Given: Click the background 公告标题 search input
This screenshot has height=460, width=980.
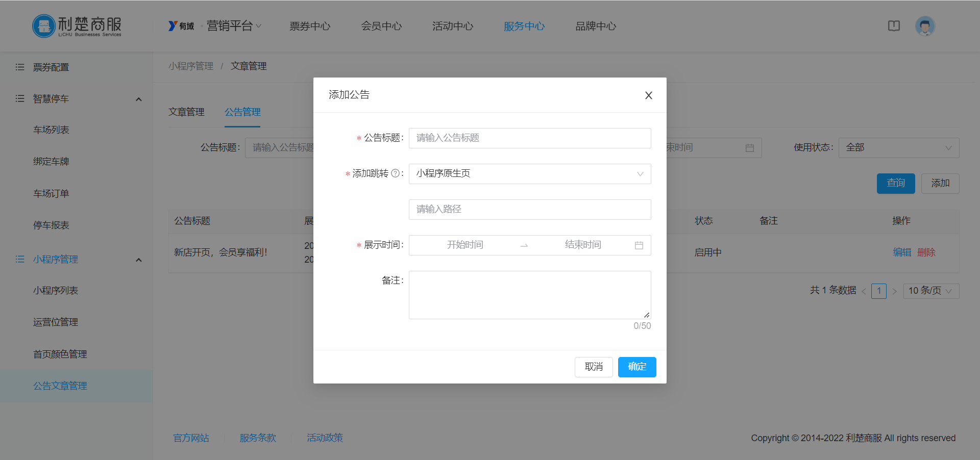Looking at the screenshot, I should click(x=279, y=148).
